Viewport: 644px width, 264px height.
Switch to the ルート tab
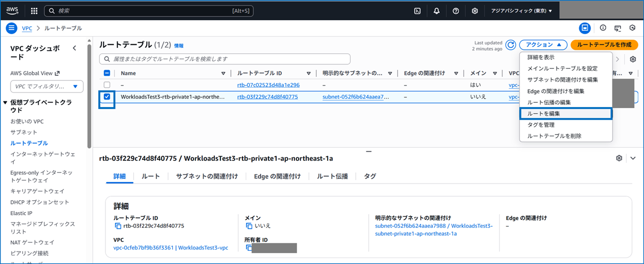tap(151, 176)
